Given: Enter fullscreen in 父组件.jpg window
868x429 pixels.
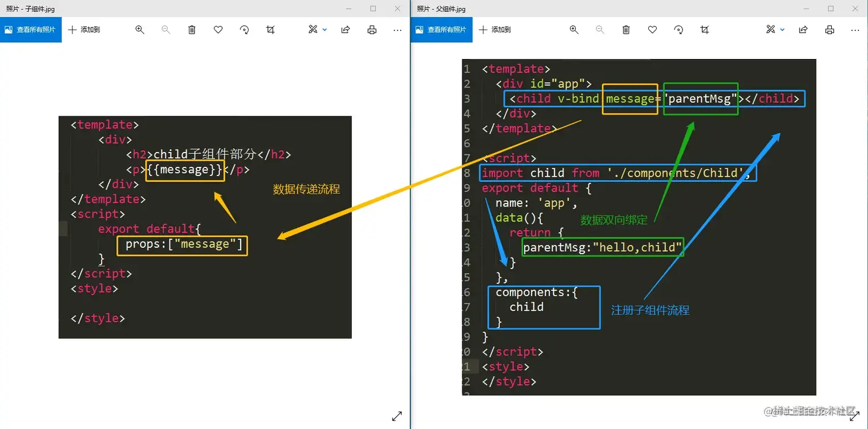Looking at the screenshot, I should [x=854, y=417].
